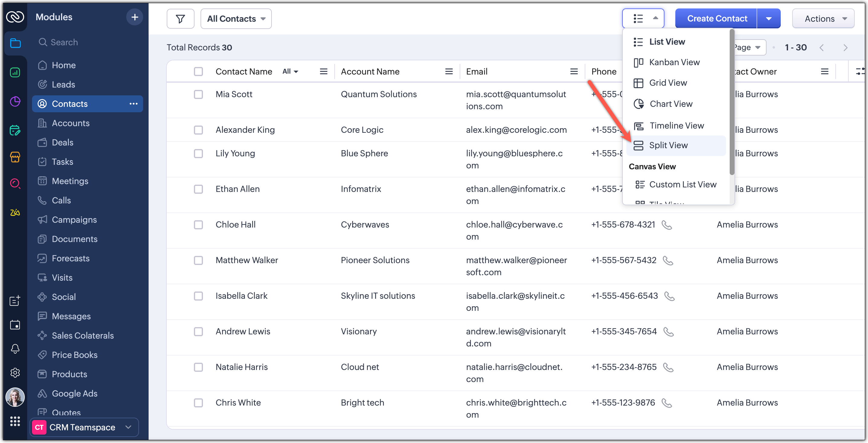Click the Search field in Modules sidebar
The height and width of the screenshot is (443, 868).
point(64,42)
